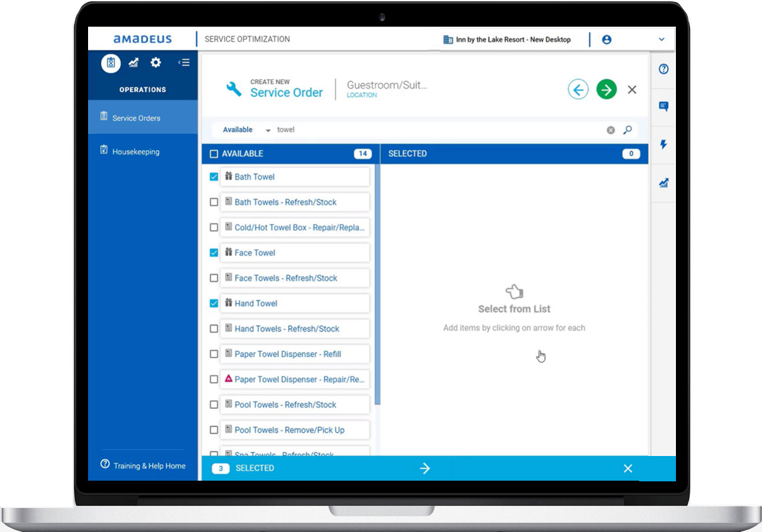762x532 pixels.
Task: Click the property building icon next to Inn by the Lake Resort
Action: point(448,40)
